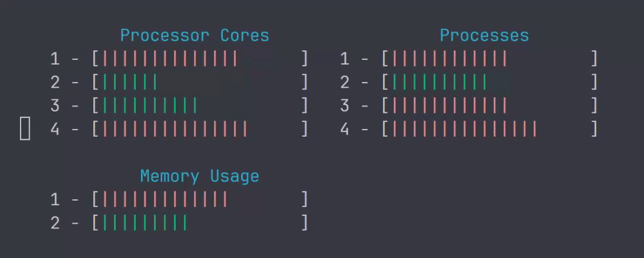The width and height of the screenshot is (644, 258).
Task: Select the green Processor Cores bar 2
Action: click(130, 83)
